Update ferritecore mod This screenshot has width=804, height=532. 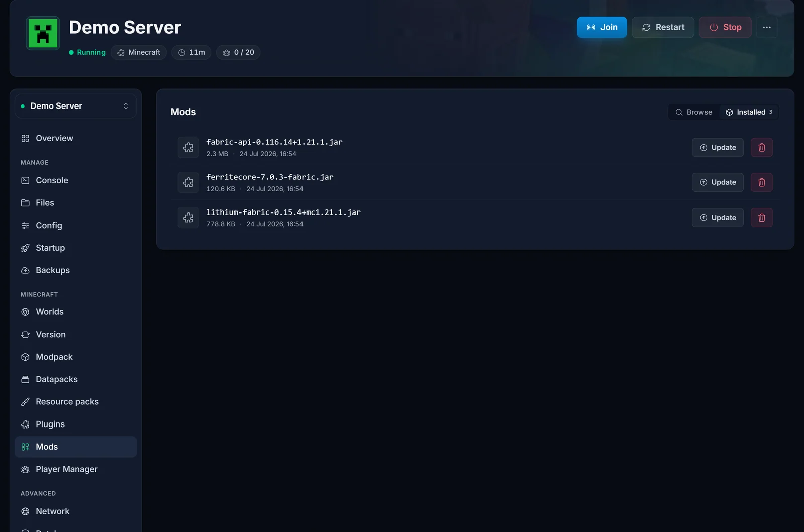[x=718, y=182]
